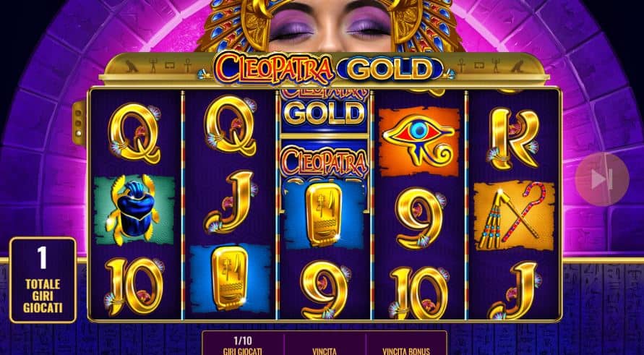The height and width of the screenshot is (355, 644).
Task: Click the golden Q on the second reel
Action: click(231, 125)
